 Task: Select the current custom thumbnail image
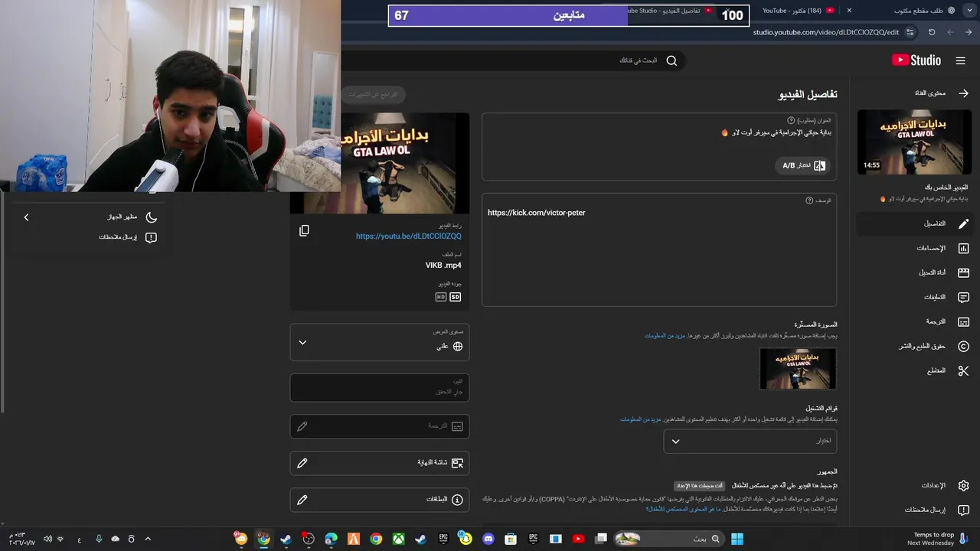point(798,369)
